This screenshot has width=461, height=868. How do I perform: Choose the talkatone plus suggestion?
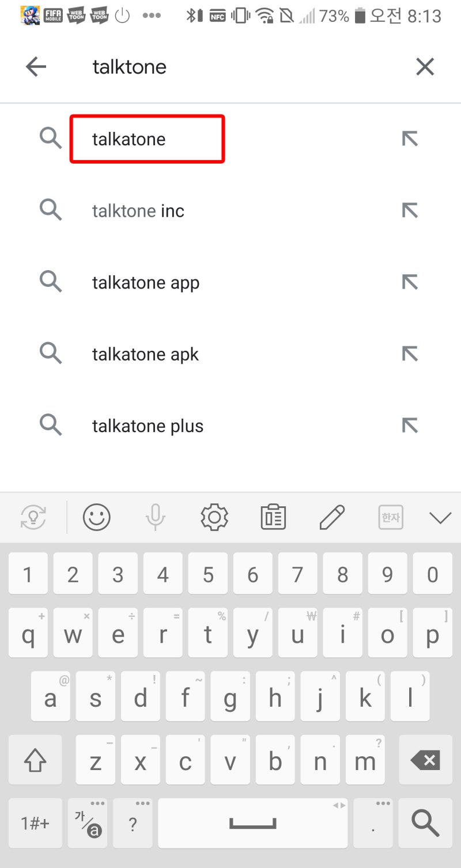(148, 426)
